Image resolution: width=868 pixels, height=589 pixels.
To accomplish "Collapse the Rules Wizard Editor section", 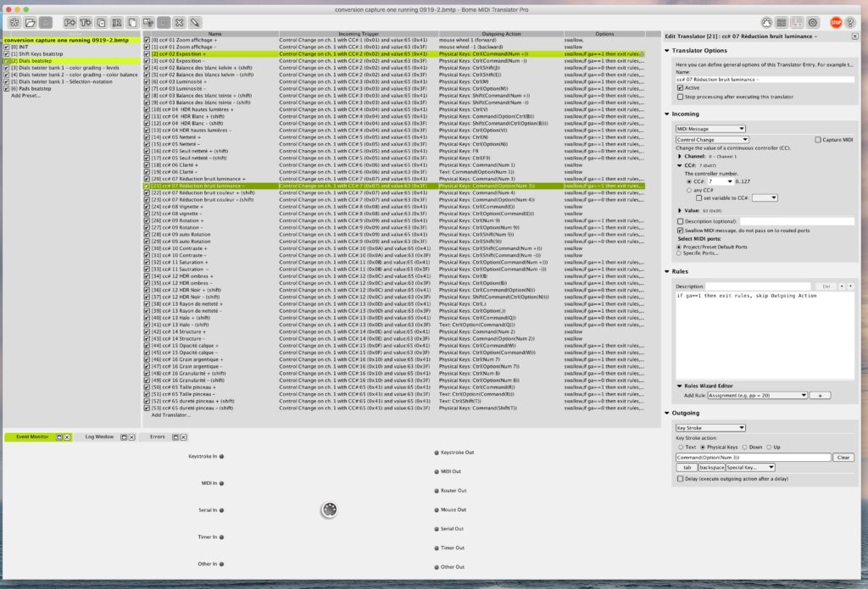I will 679,386.
